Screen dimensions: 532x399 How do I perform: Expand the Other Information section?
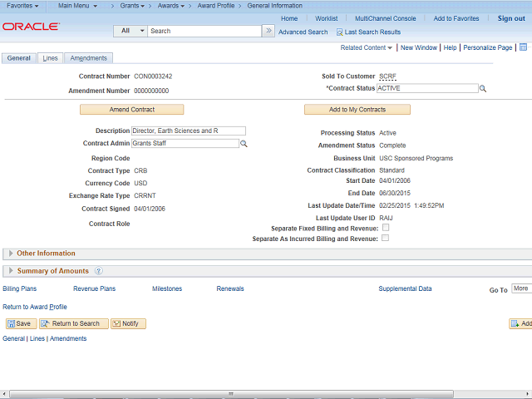click(x=10, y=254)
